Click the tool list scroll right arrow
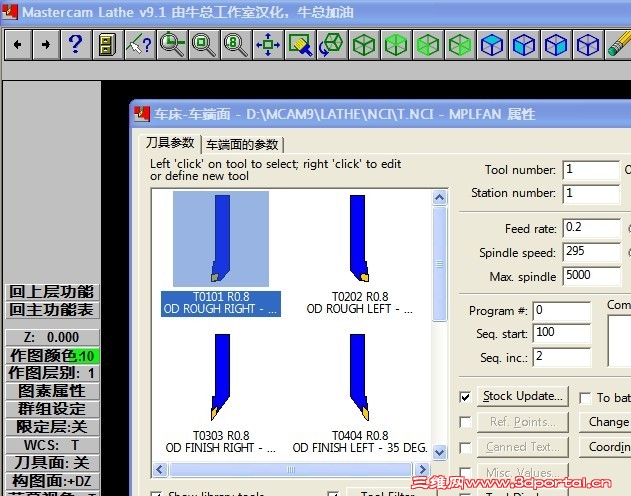The height and width of the screenshot is (496, 631). [422, 469]
